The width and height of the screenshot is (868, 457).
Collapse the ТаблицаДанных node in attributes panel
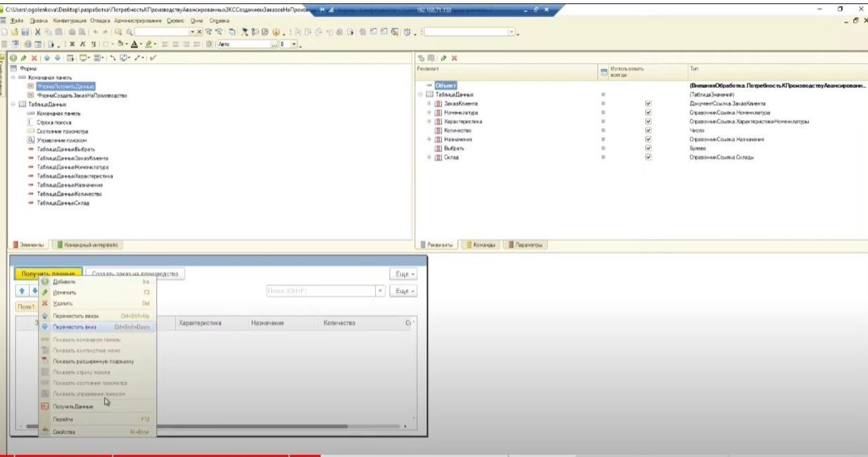click(420, 95)
